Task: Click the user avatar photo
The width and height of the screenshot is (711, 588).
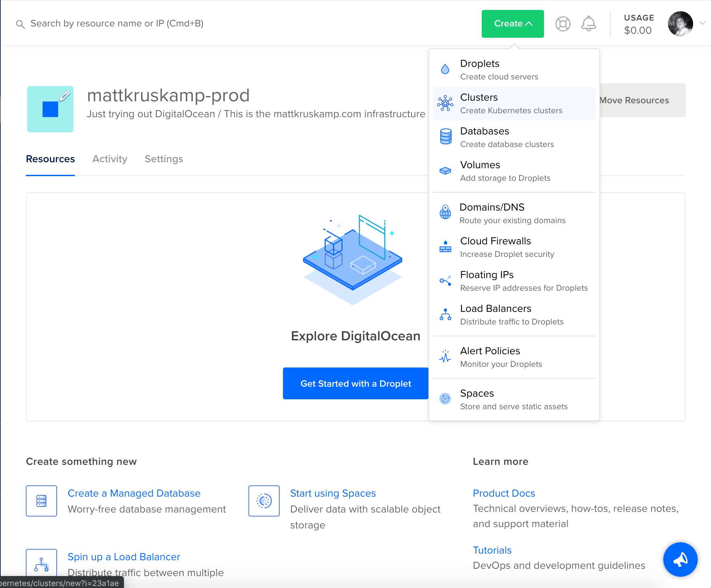Action: click(x=680, y=24)
